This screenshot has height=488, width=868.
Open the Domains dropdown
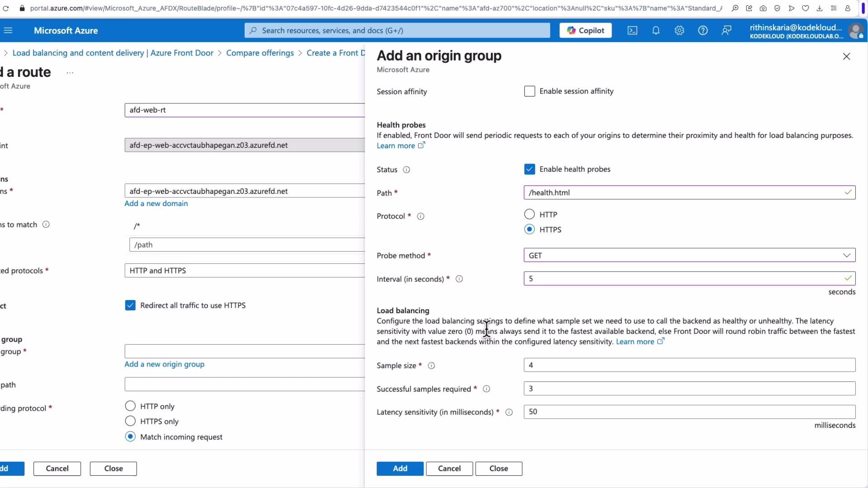pyautogui.click(x=245, y=191)
